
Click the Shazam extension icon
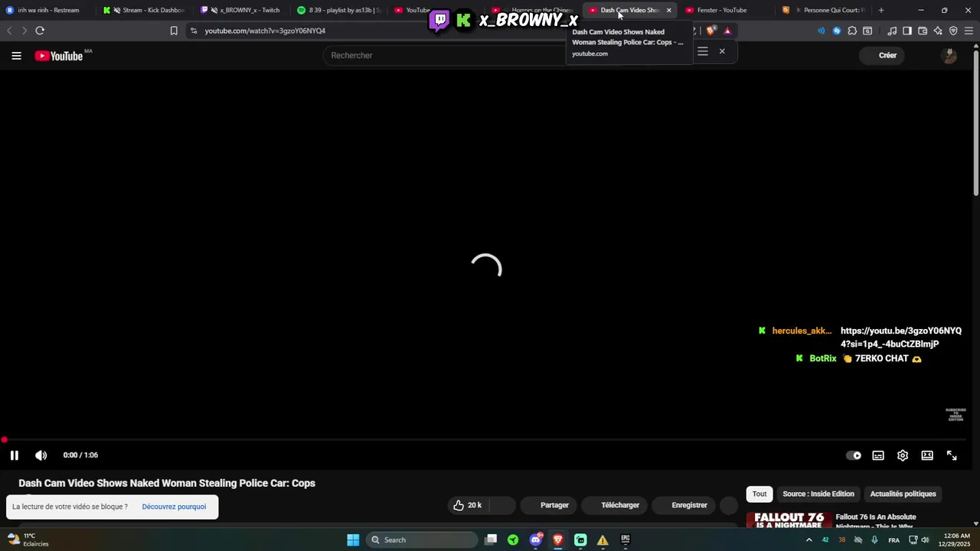837,31
